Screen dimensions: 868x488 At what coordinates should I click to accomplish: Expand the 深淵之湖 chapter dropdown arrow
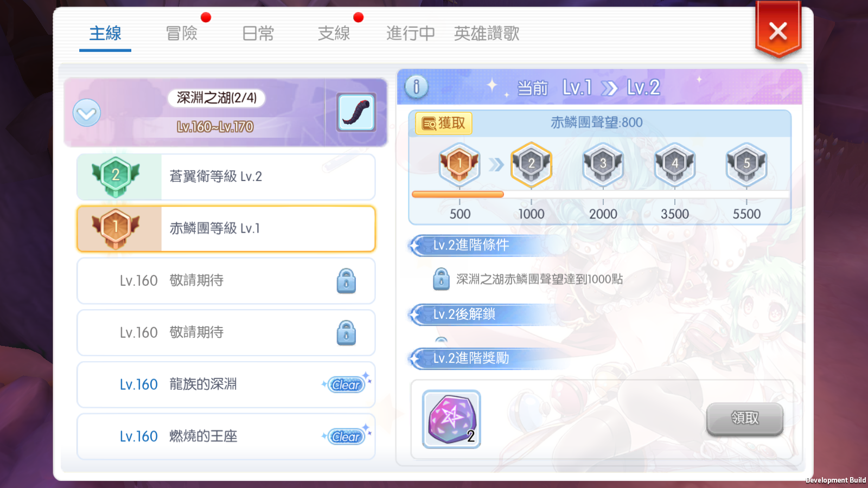(x=87, y=113)
